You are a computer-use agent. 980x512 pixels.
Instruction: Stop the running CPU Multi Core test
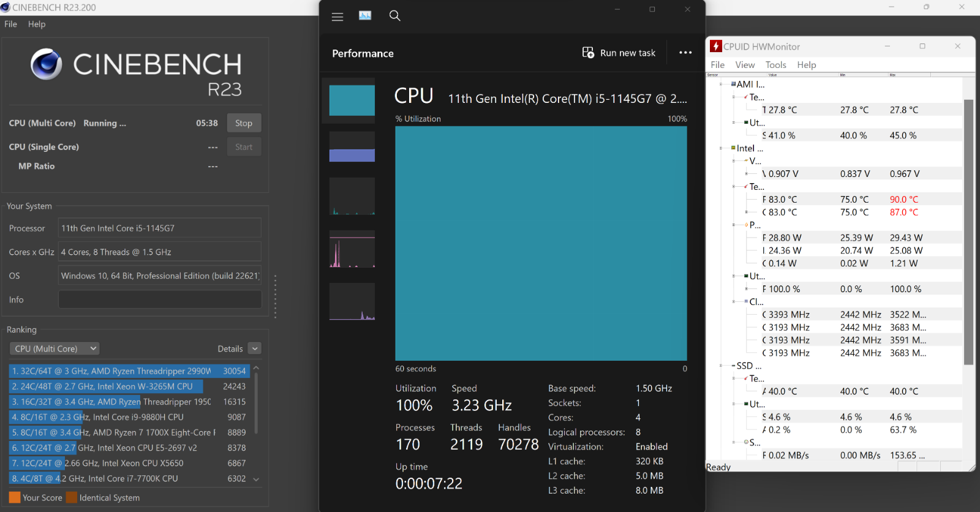243,123
